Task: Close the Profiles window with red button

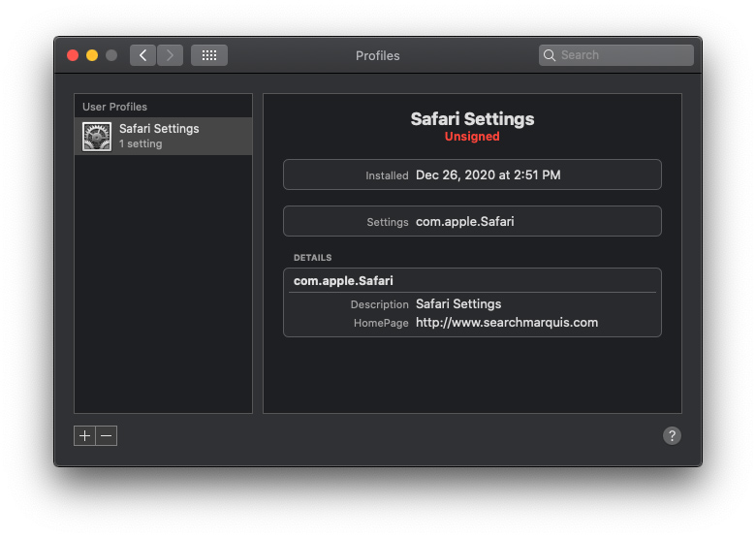Action: coord(73,55)
